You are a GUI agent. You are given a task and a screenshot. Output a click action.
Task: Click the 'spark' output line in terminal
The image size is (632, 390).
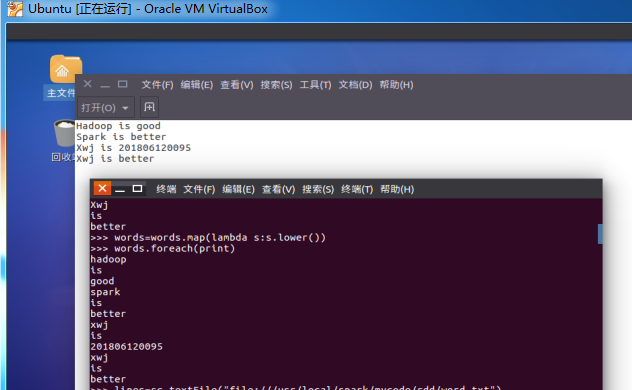click(105, 292)
